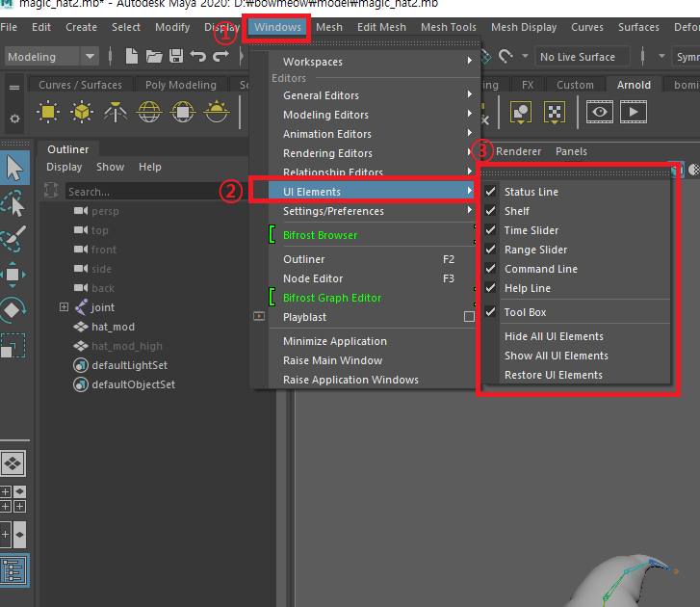Click the Undo arrow icon
The height and width of the screenshot is (607, 700).
[x=197, y=56]
